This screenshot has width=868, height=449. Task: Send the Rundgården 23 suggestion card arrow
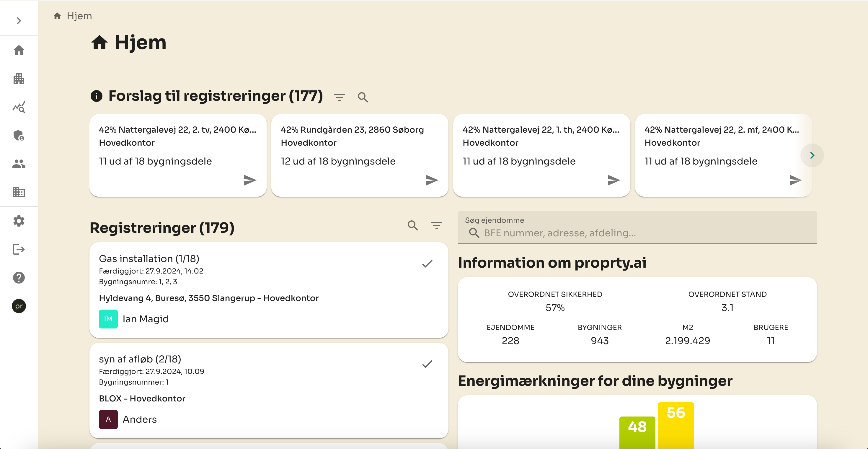click(x=431, y=180)
